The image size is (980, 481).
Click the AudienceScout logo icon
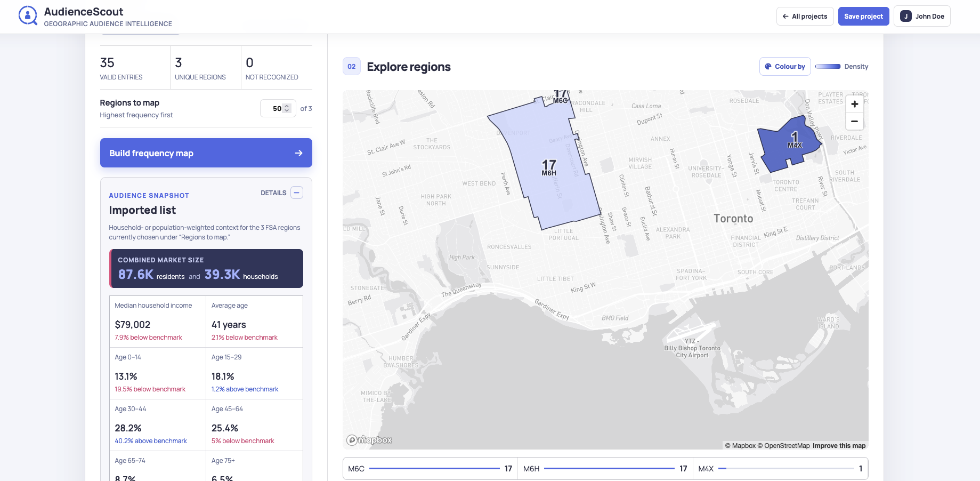coord(28,16)
